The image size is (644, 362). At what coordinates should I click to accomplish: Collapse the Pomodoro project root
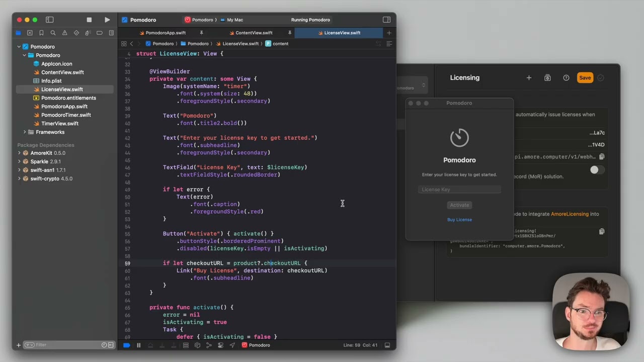coord(19,47)
